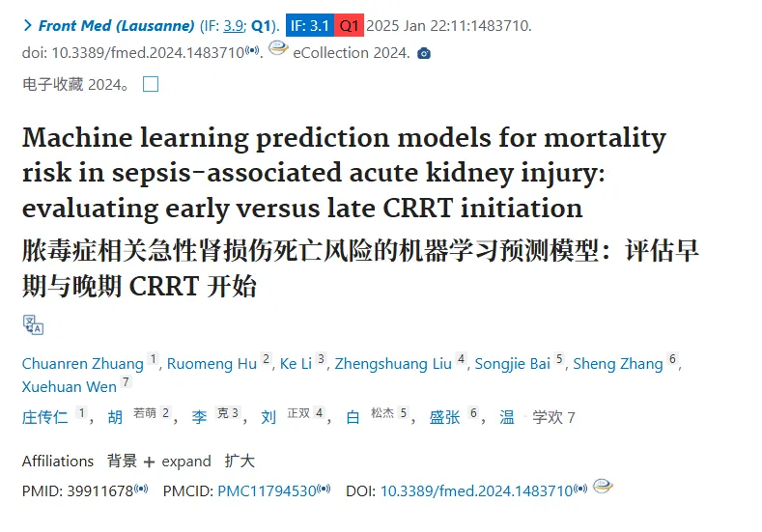Open the DOI 10.3389/fmed.2024.1483710 link

(476, 491)
